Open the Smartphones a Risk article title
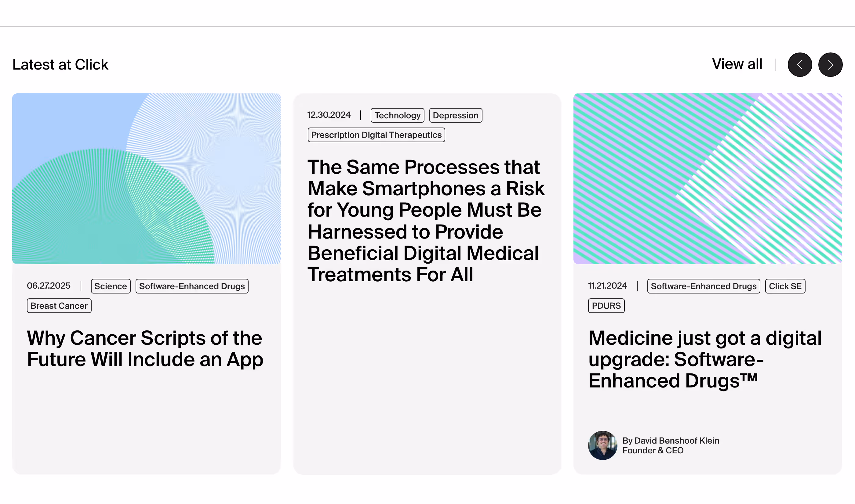Image resolution: width=855 pixels, height=504 pixels. [426, 221]
